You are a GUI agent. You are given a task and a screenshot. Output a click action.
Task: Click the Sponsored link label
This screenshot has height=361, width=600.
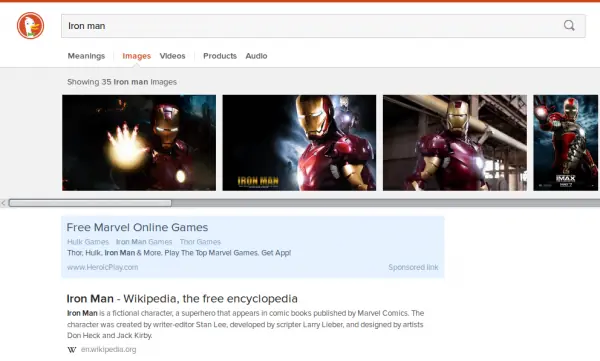[x=413, y=267]
